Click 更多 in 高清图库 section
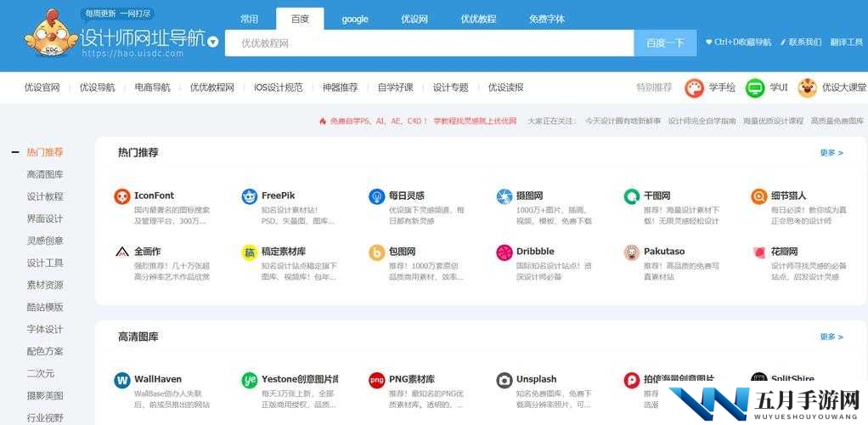This screenshot has height=425, width=868. click(831, 337)
